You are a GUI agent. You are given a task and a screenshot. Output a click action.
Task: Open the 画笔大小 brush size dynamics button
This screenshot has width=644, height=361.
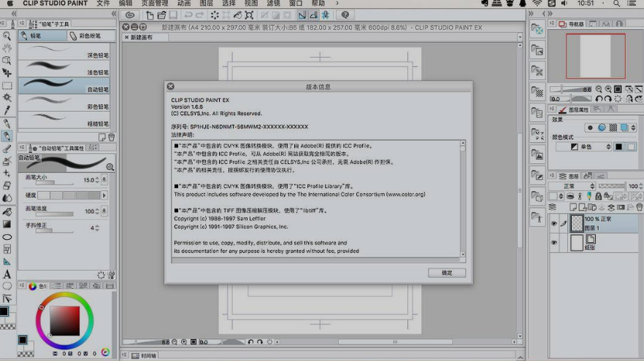pyautogui.click(x=104, y=179)
